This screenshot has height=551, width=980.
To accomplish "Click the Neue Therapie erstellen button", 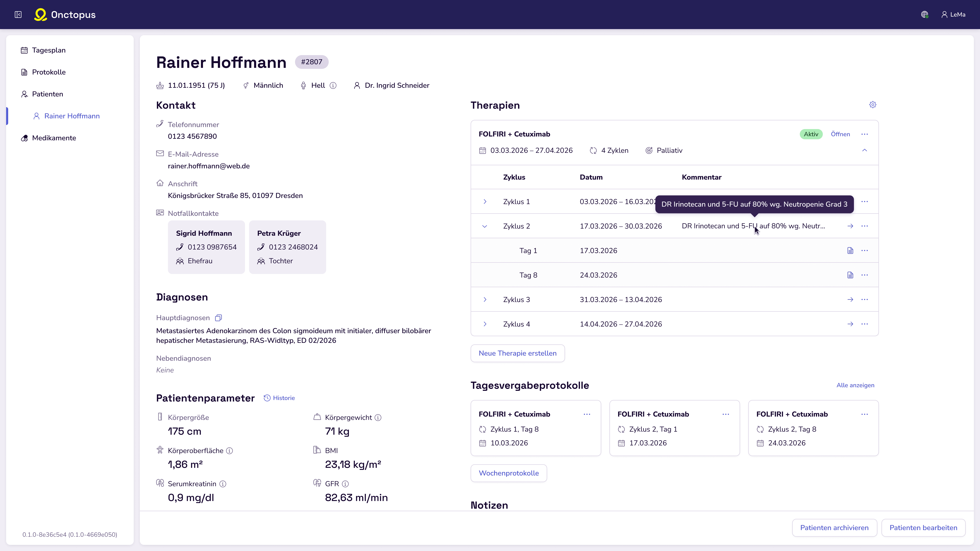I will 517,353.
